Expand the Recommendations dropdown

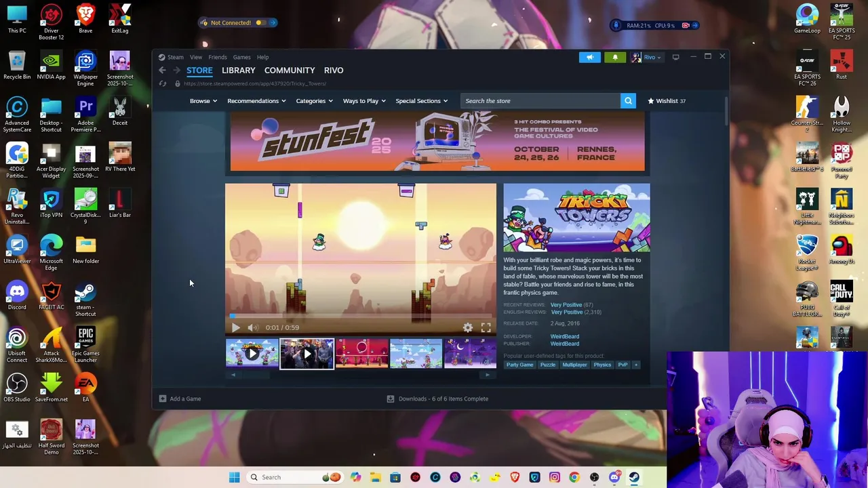[256, 101]
